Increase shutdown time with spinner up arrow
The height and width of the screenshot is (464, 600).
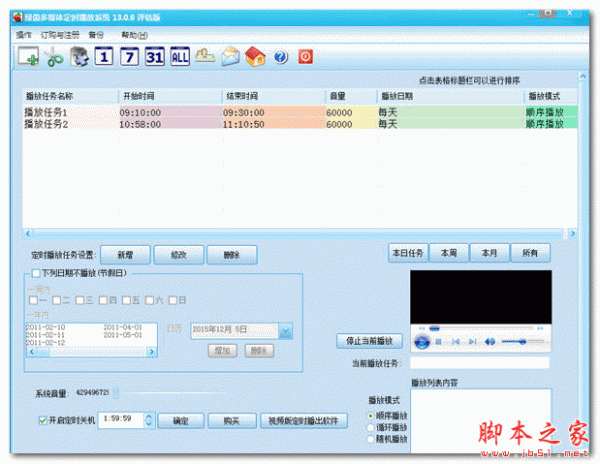(149, 416)
